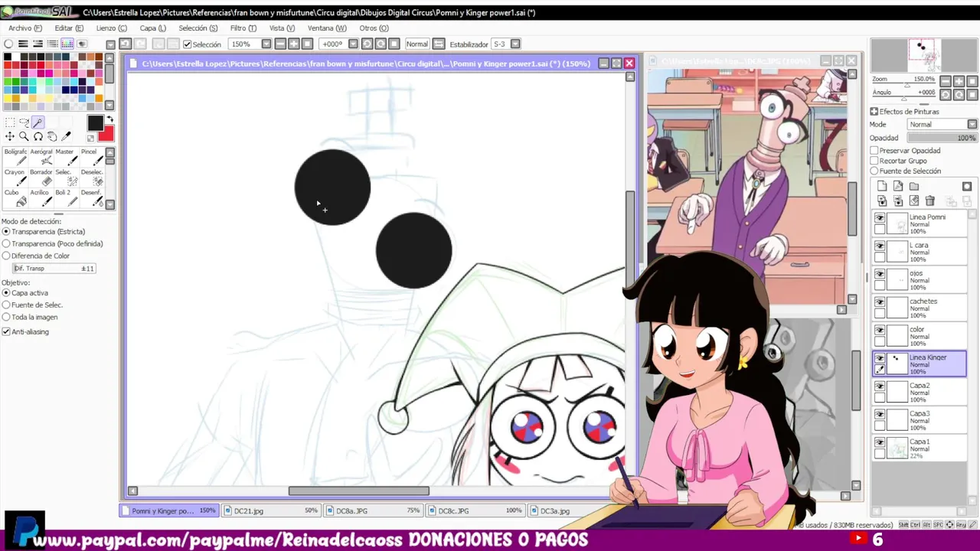
Task: Open the Archivo menu
Action: 25,28
